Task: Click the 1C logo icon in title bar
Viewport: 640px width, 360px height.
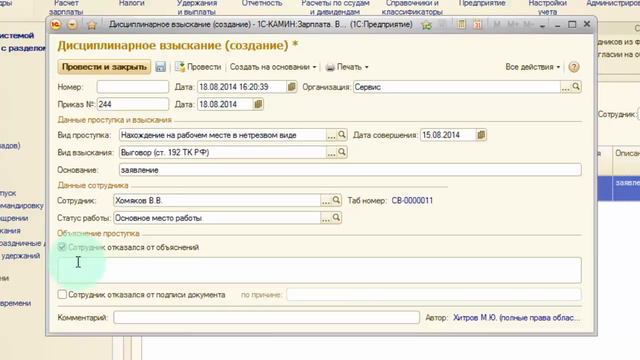Action: point(56,25)
